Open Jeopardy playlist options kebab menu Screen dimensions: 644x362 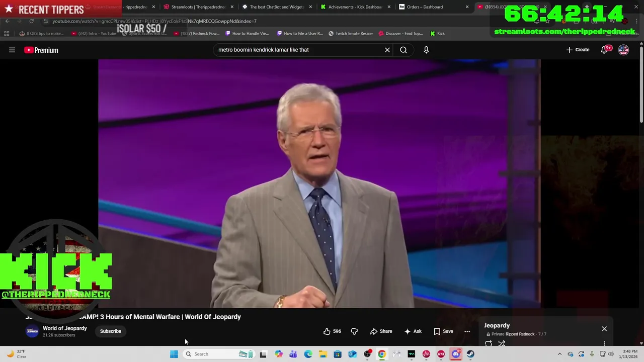pos(604,344)
